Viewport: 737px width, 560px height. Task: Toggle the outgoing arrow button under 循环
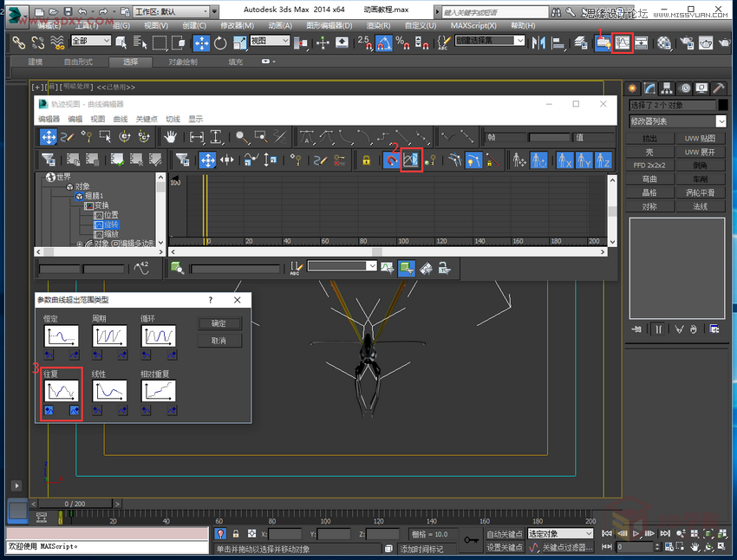(171, 355)
